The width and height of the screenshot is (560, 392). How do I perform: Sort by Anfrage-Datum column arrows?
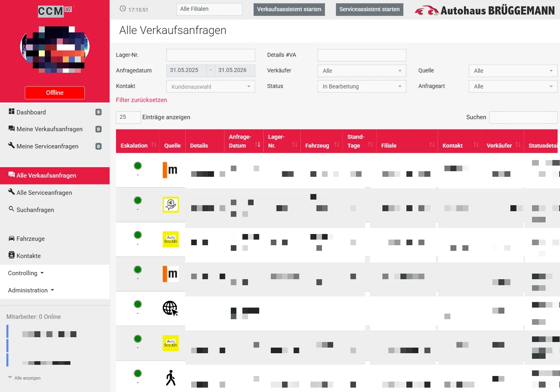click(258, 145)
